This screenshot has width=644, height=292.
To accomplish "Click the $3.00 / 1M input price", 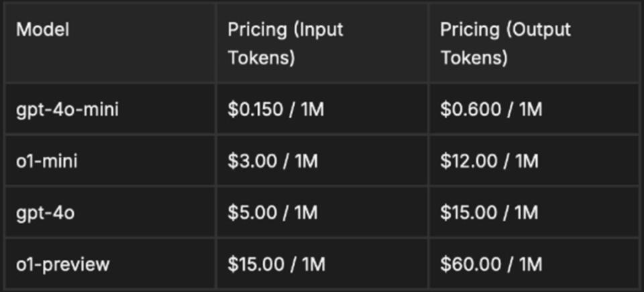I will (273, 161).
